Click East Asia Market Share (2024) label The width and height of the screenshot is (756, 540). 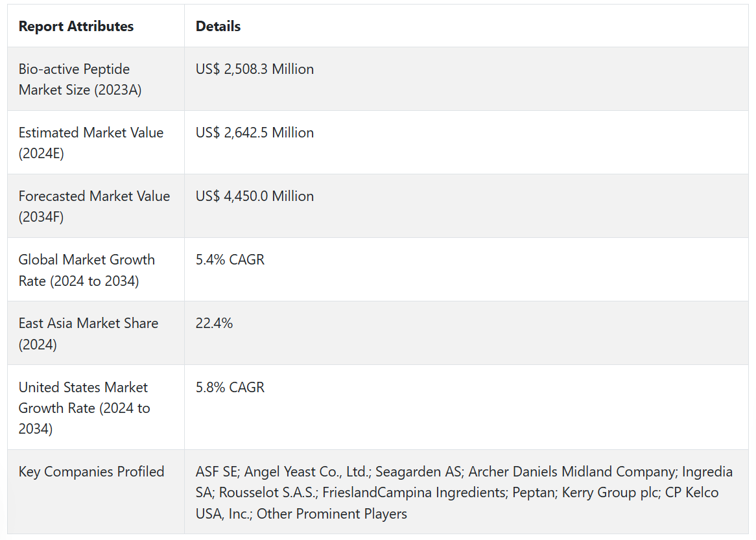point(88,333)
